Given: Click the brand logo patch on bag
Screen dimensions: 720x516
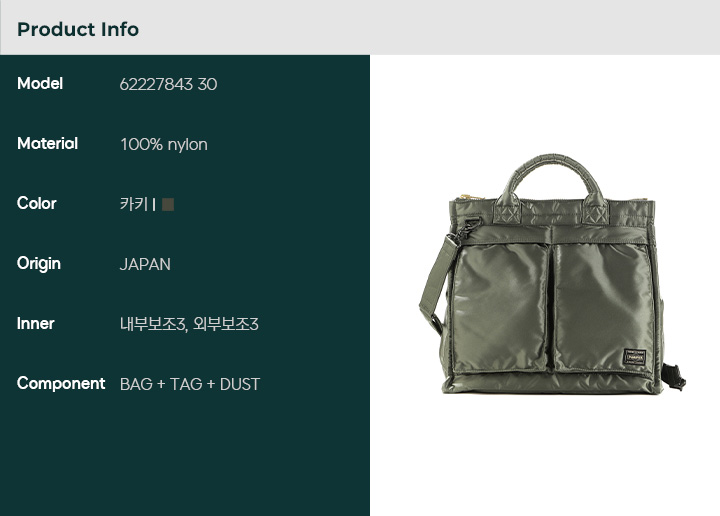Looking at the screenshot, I should 635,357.
